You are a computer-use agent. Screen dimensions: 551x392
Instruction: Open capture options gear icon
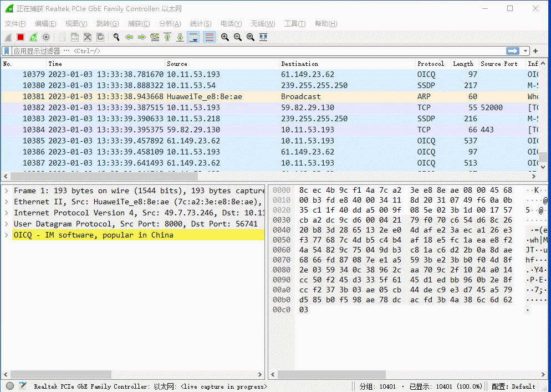[46, 37]
